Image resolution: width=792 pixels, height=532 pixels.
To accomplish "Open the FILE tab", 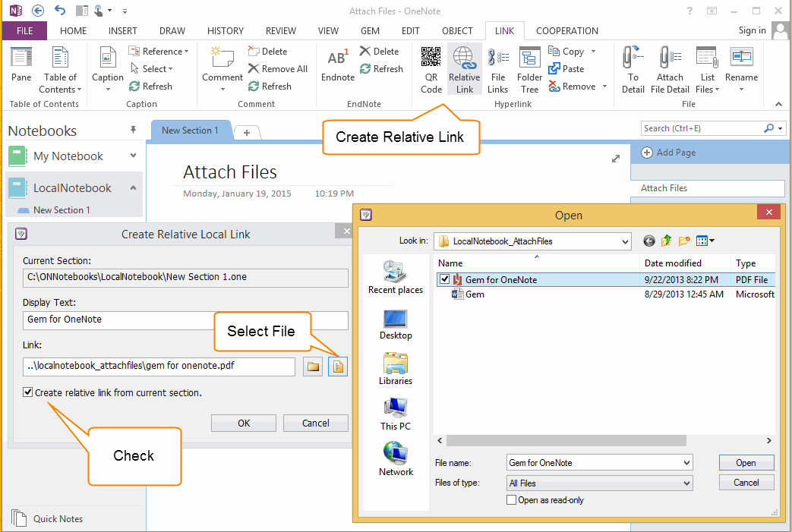I will (x=25, y=31).
